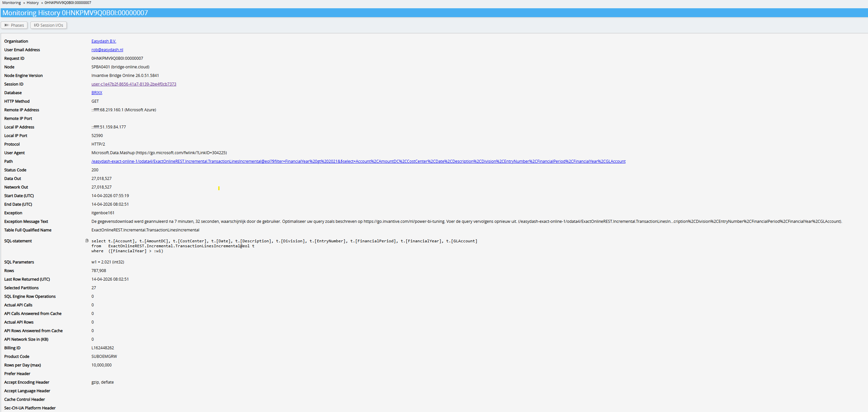This screenshot has height=412, width=868.
Task: Click the rob@easydash.nl email link
Action: coord(107,50)
